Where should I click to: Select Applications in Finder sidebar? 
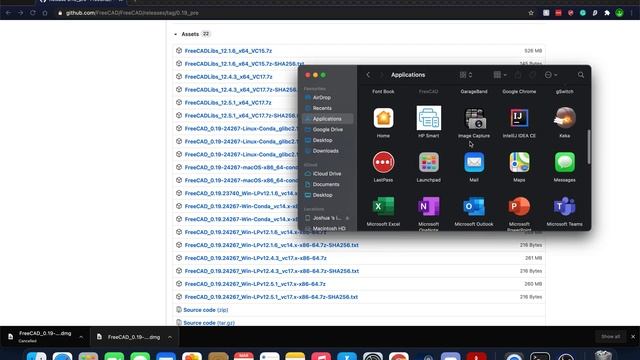pyautogui.click(x=327, y=119)
